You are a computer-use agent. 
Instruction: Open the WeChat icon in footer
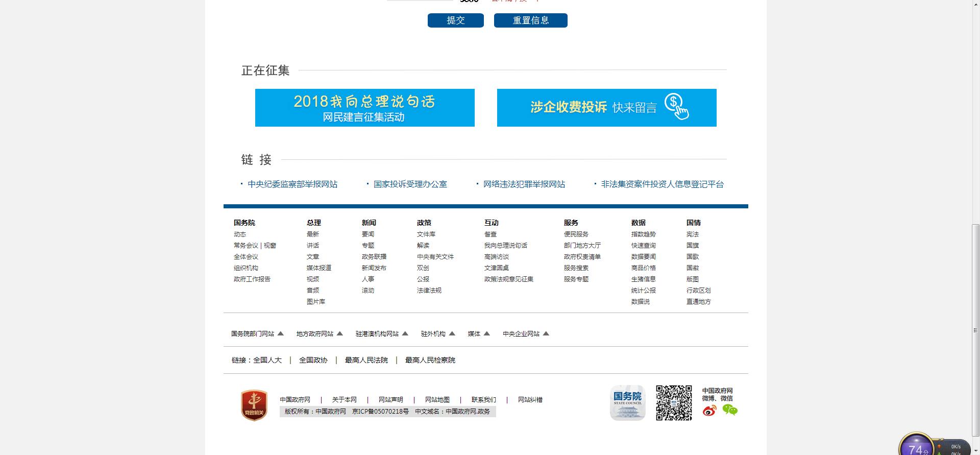click(x=730, y=410)
